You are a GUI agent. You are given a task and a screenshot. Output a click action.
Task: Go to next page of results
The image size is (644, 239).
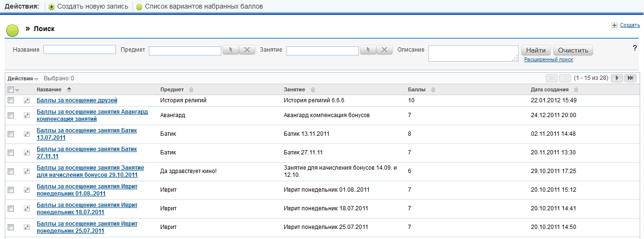pyautogui.click(x=617, y=78)
